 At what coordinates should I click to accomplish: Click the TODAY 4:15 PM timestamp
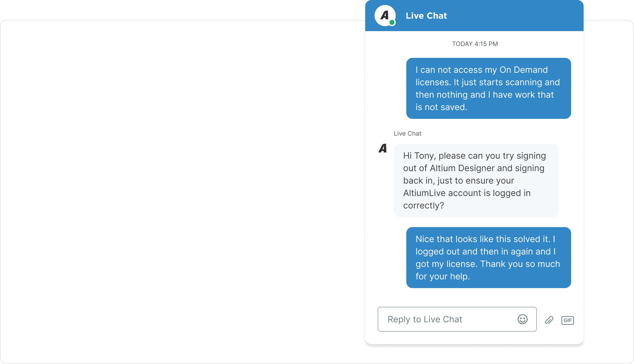[x=475, y=44]
